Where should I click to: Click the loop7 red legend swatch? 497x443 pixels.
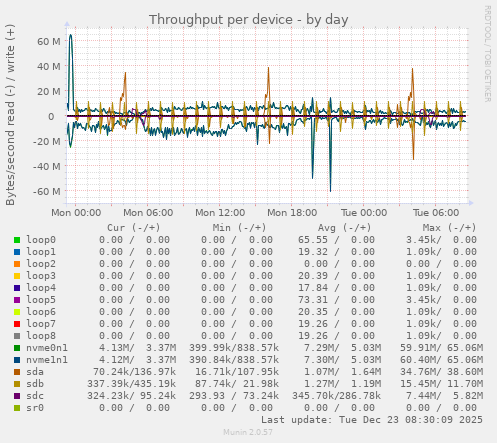[17, 324]
